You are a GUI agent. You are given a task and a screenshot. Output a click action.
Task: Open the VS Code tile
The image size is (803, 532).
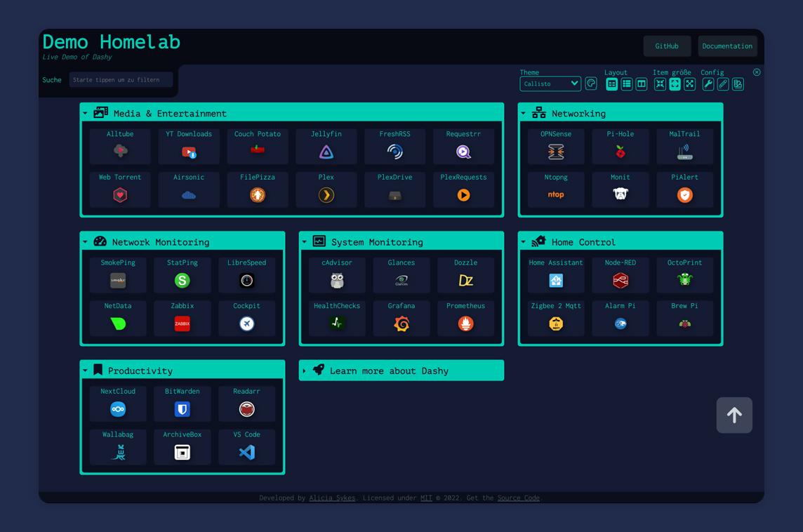pyautogui.click(x=247, y=446)
